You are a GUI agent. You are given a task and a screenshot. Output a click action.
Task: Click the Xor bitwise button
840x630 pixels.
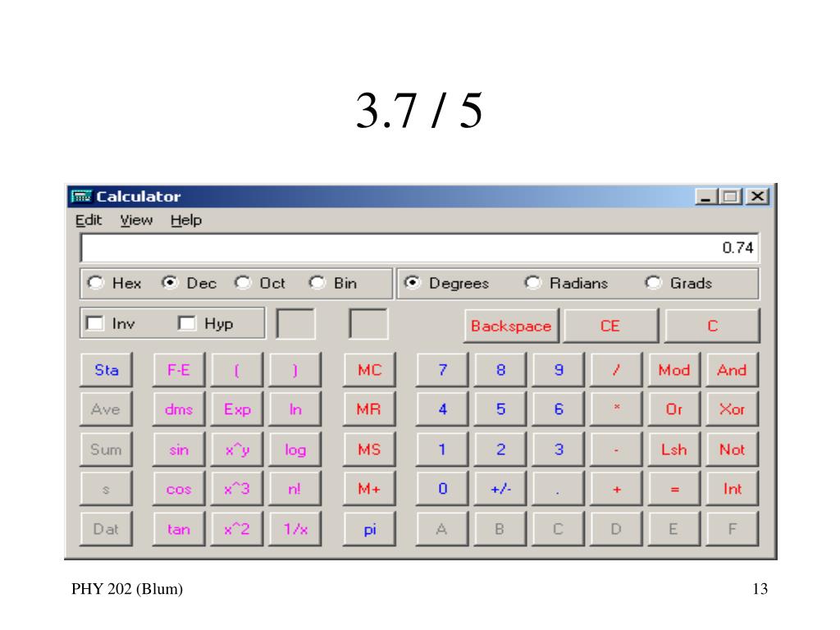click(732, 409)
